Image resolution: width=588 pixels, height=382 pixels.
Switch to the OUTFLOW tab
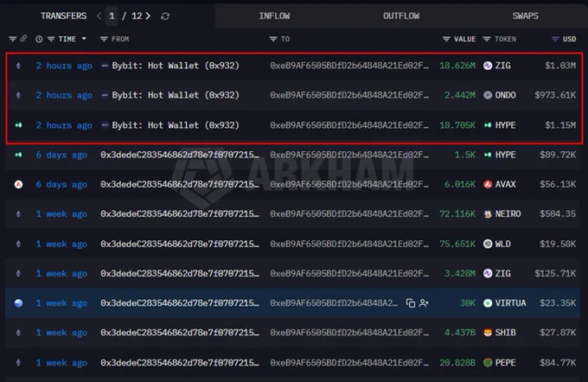click(x=401, y=16)
